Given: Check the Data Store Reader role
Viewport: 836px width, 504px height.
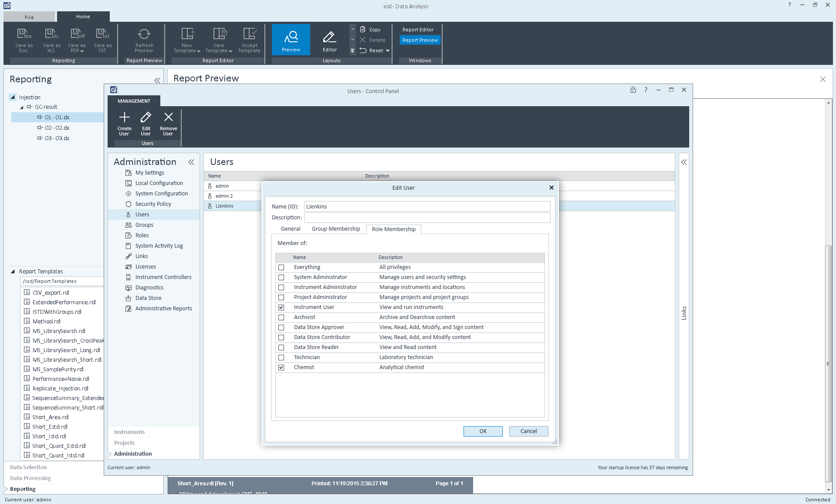Looking at the screenshot, I should click(x=281, y=348).
